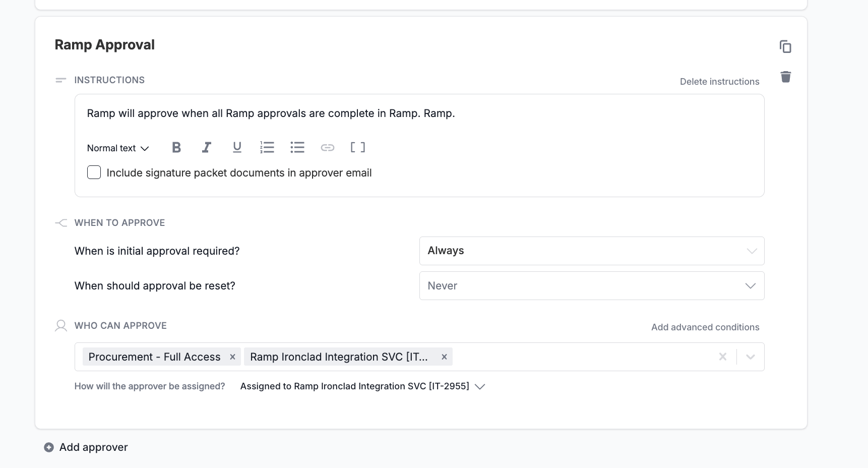This screenshot has width=868, height=468.
Task: Insert a numbered list in instructions
Action: click(267, 147)
